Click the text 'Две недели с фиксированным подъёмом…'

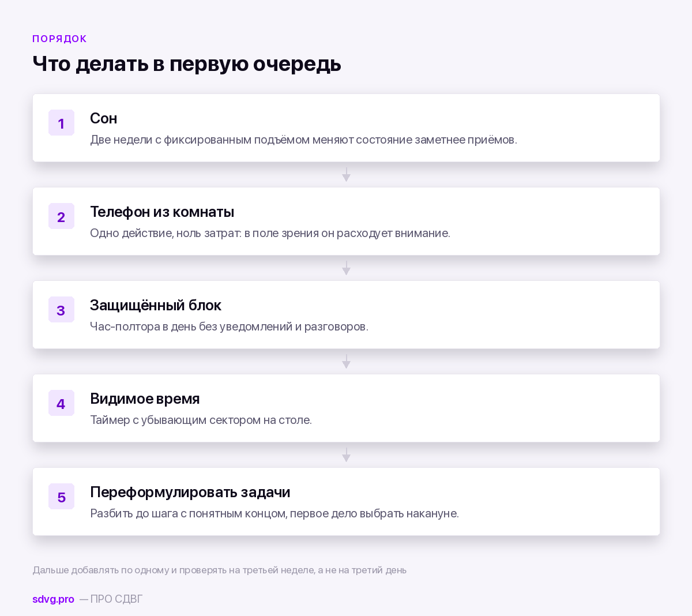(x=303, y=140)
